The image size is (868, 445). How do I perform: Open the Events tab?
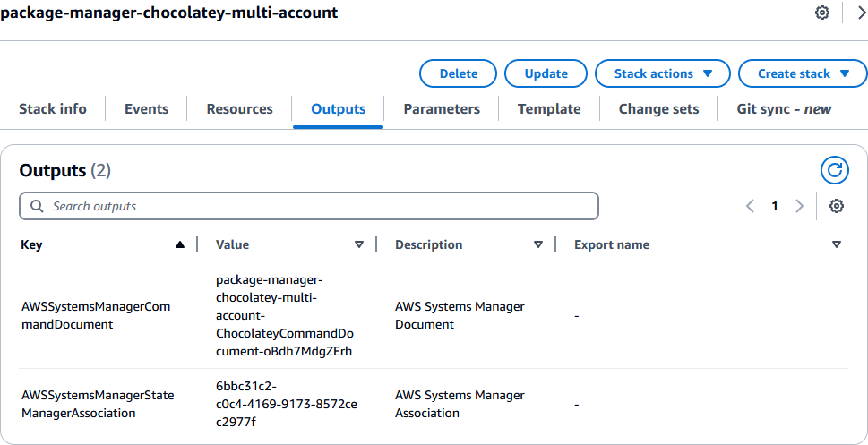(x=146, y=109)
